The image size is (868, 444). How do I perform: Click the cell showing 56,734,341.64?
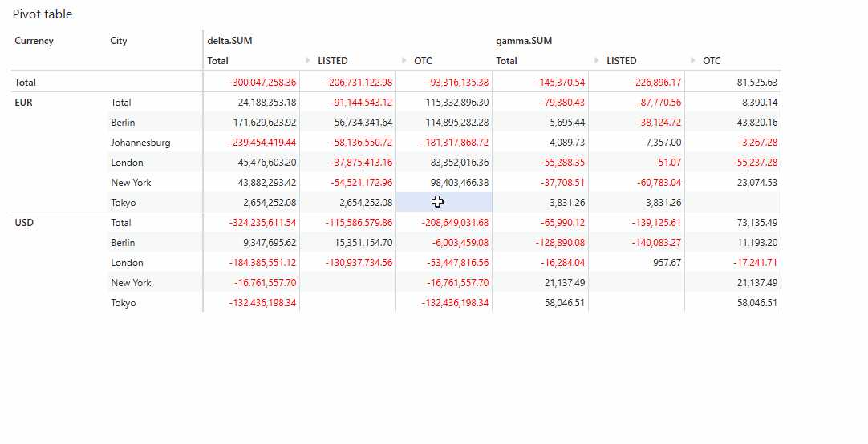point(347,122)
